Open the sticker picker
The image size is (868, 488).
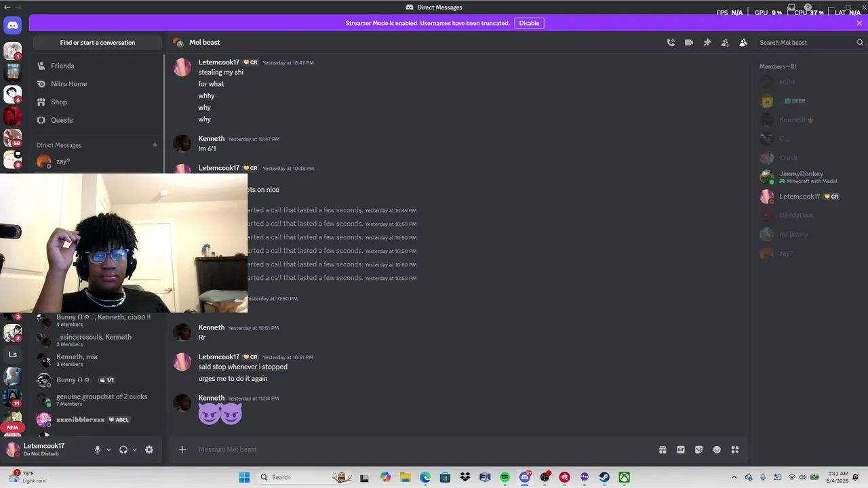coord(698,449)
